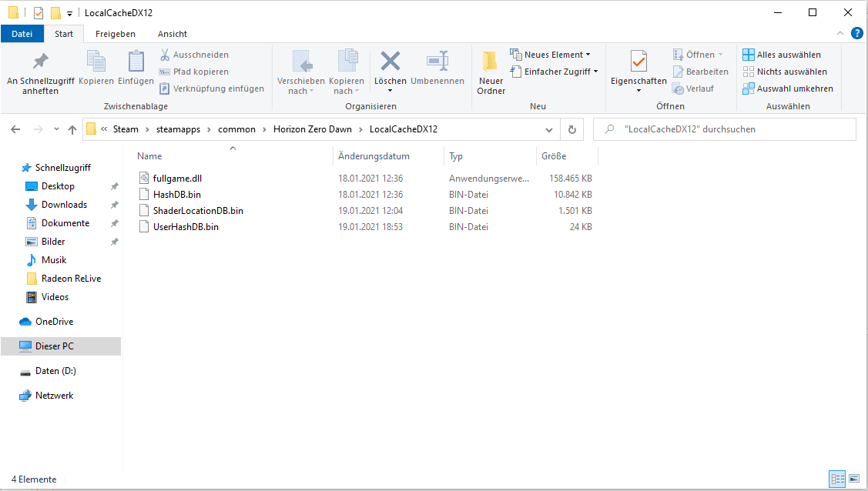
Task: Select Ausschneiden scissors command
Action: click(x=194, y=55)
